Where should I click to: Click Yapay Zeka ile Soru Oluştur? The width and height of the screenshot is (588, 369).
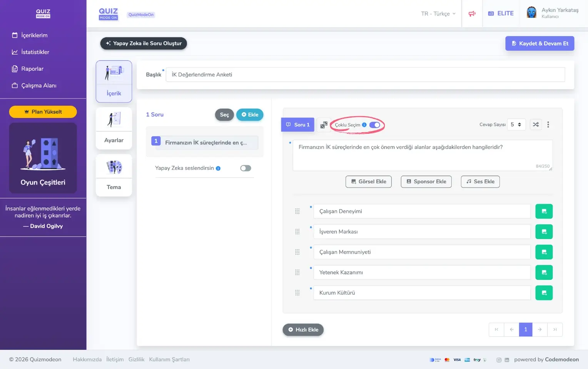coord(144,43)
